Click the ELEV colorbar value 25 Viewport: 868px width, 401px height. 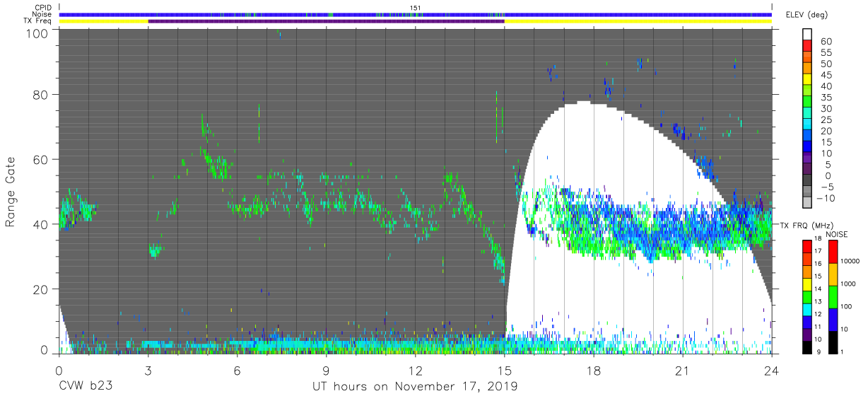pyautogui.click(x=826, y=120)
